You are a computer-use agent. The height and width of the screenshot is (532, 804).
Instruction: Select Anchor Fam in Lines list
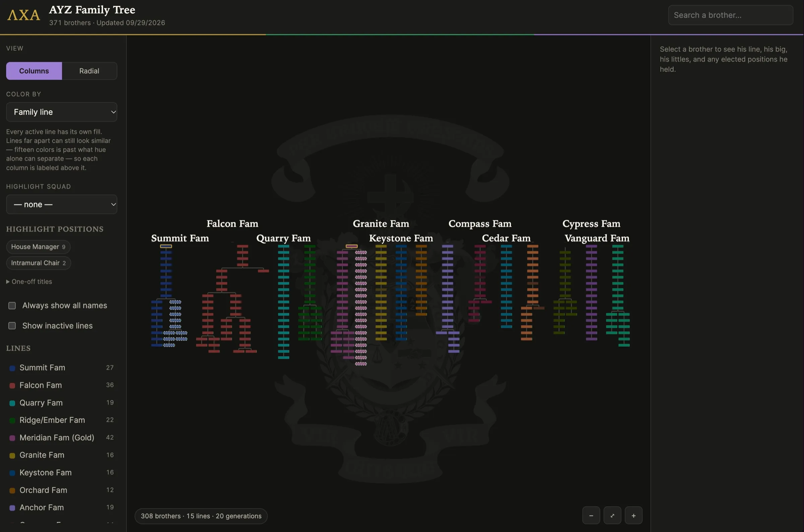[61, 508]
